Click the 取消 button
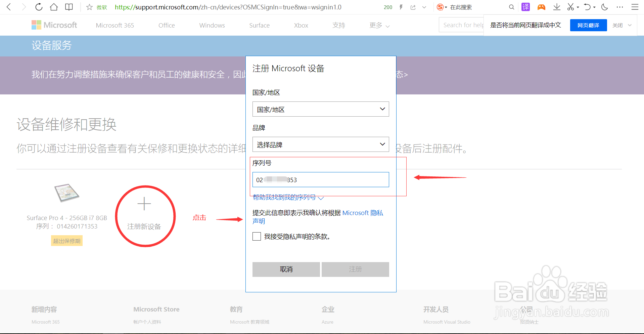This screenshot has height=334, width=644. click(x=286, y=269)
